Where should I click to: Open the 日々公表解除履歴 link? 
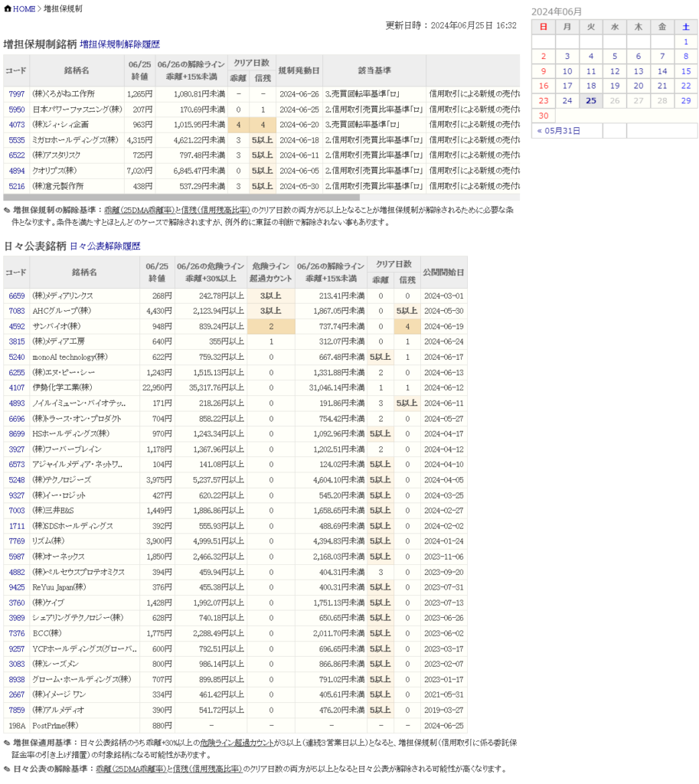105,246
